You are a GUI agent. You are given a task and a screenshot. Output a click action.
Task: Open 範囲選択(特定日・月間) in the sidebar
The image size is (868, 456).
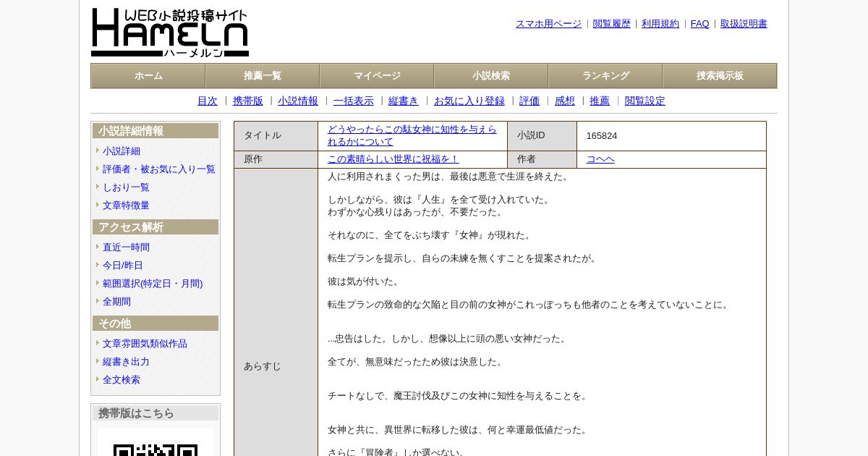coord(153,284)
